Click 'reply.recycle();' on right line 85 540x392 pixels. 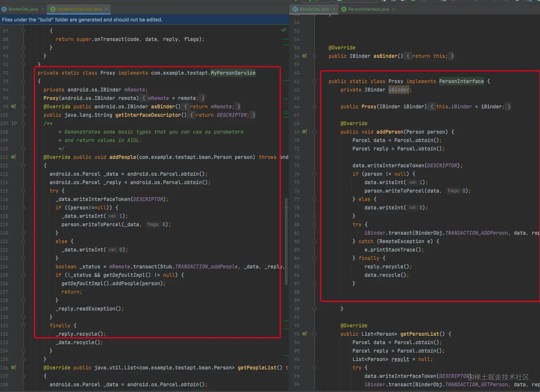[388, 266]
